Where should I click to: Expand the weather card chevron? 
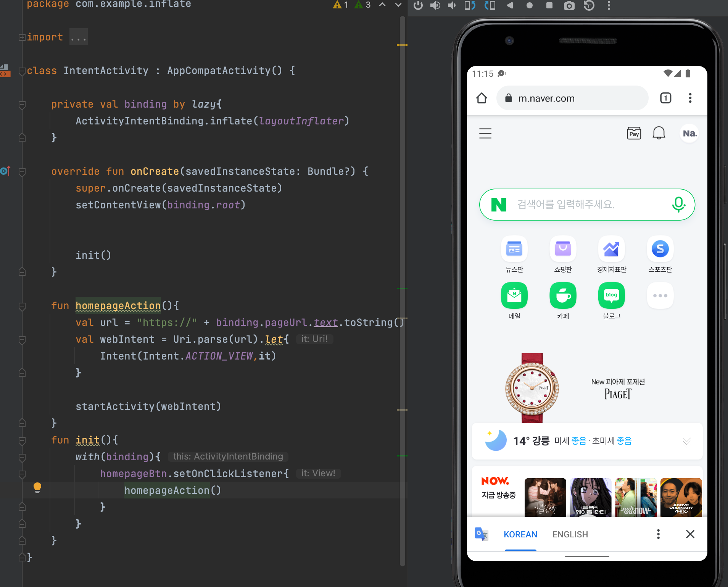coord(687,441)
